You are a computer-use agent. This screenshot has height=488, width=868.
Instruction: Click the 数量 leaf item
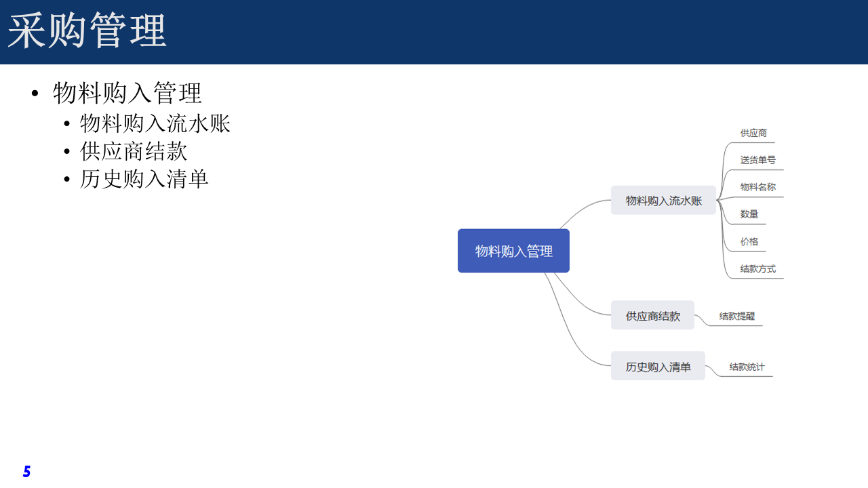tap(749, 214)
